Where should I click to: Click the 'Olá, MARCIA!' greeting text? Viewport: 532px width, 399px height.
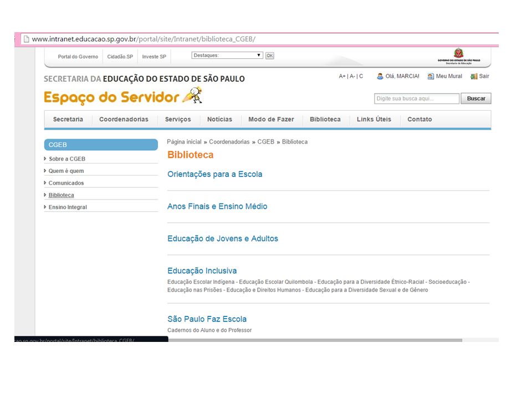point(402,76)
